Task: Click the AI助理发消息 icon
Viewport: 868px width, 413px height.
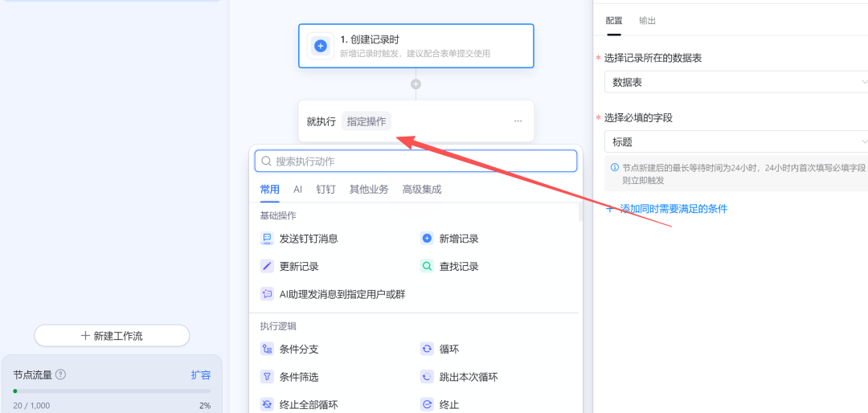Action: [268, 294]
